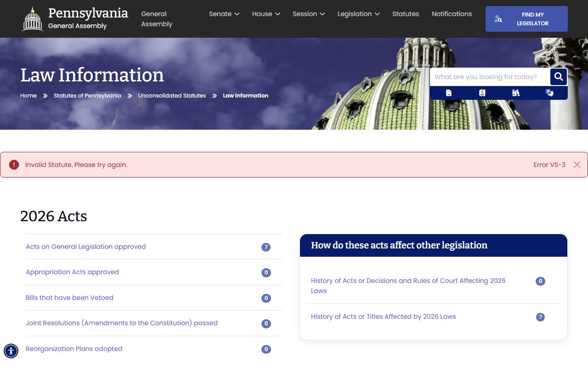
Task: Open the Notifications nav item
Action: click(452, 14)
